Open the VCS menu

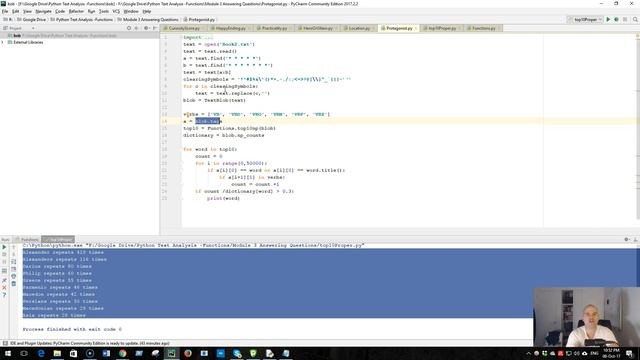[x=116, y=11]
